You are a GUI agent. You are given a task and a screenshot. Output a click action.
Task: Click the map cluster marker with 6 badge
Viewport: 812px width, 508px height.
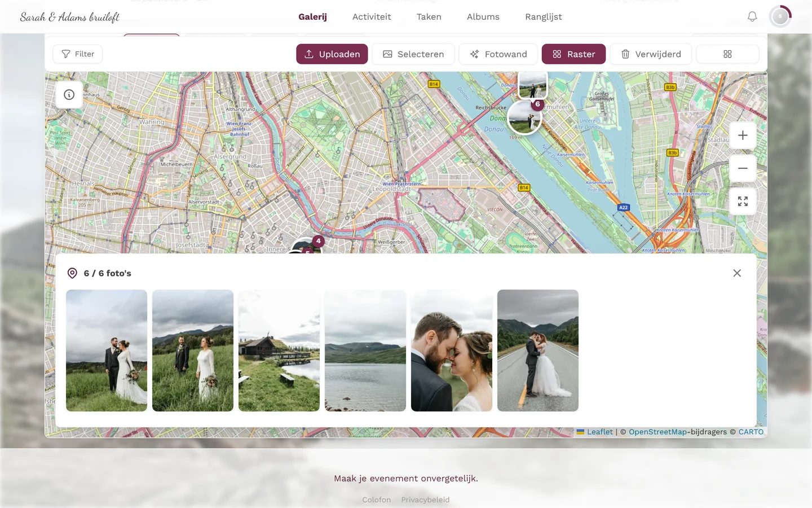[525, 117]
